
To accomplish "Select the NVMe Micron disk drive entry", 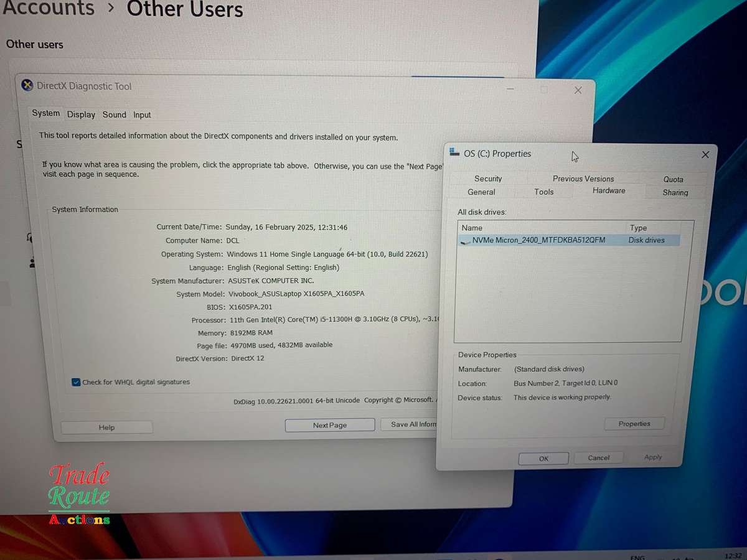I will (538, 240).
